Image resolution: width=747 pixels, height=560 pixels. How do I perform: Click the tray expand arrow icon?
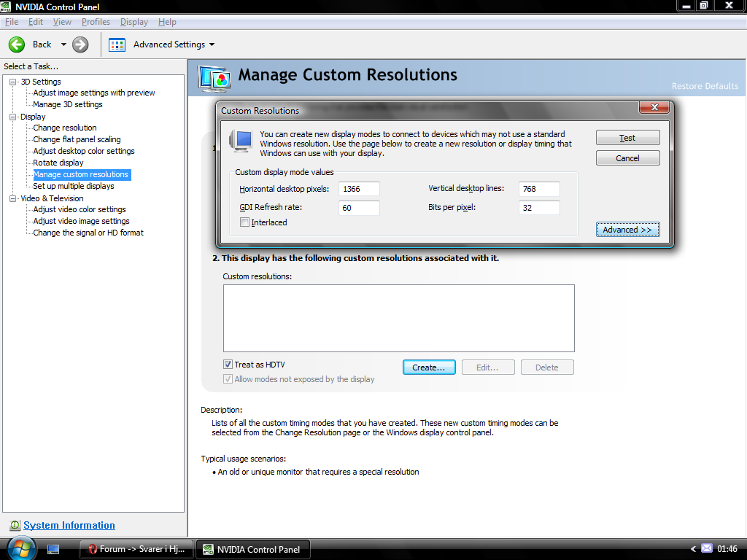click(x=693, y=549)
